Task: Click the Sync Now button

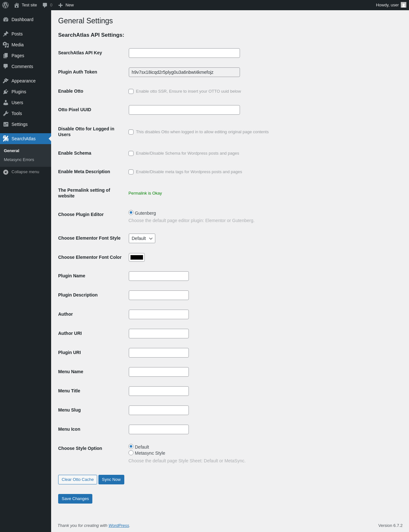Action: point(111,480)
